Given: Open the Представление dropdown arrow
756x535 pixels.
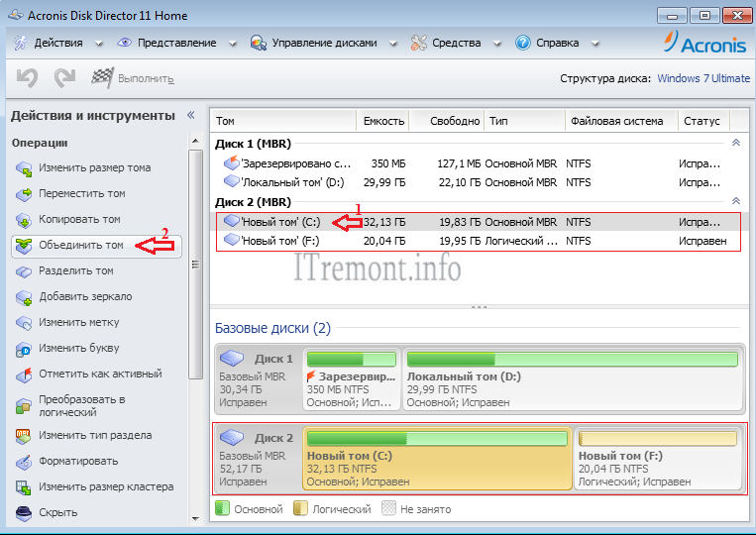Looking at the screenshot, I should pyautogui.click(x=233, y=44).
